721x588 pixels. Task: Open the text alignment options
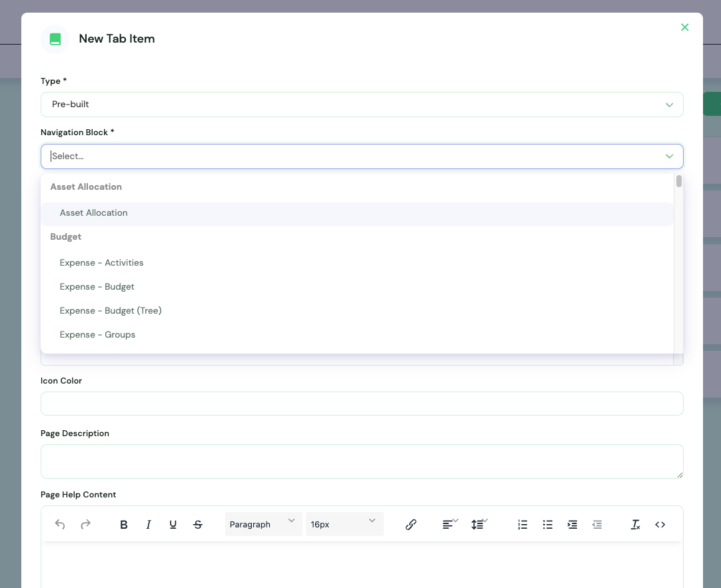coord(450,524)
